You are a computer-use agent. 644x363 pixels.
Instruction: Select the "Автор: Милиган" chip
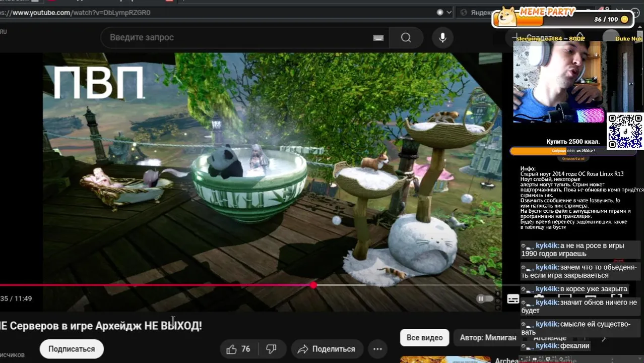click(488, 338)
